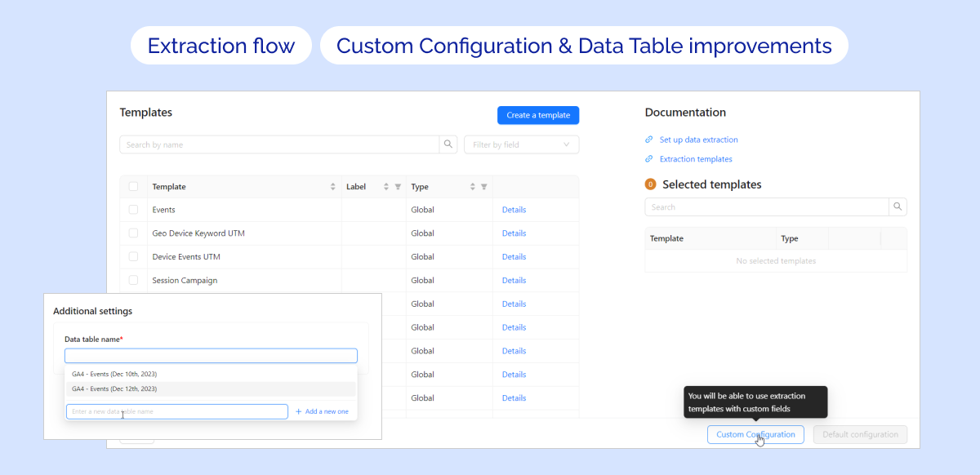The height and width of the screenshot is (475, 980).
Task: Sort the Template column using its arrows
Action: pyautogui.click(x=333, y=187)
